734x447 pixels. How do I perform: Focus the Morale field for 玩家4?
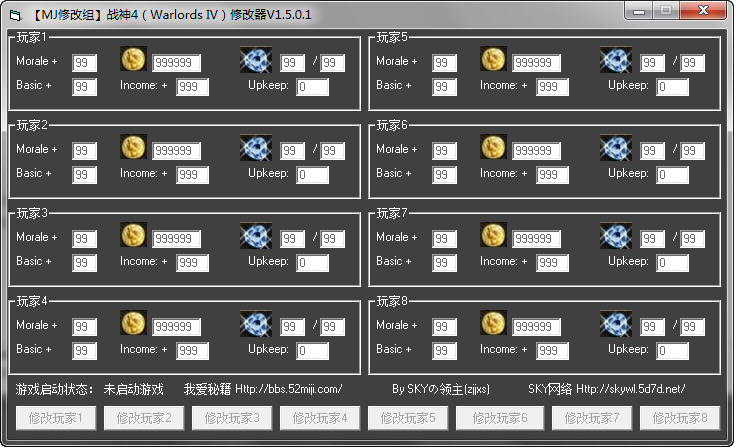coord(84,327)
